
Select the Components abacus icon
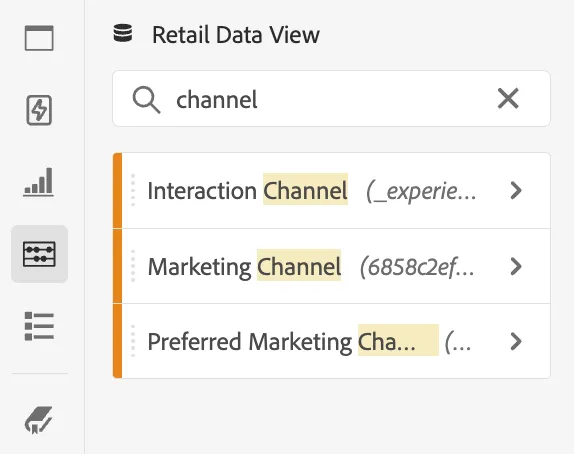pyautogui.click(x=39, y=254)
